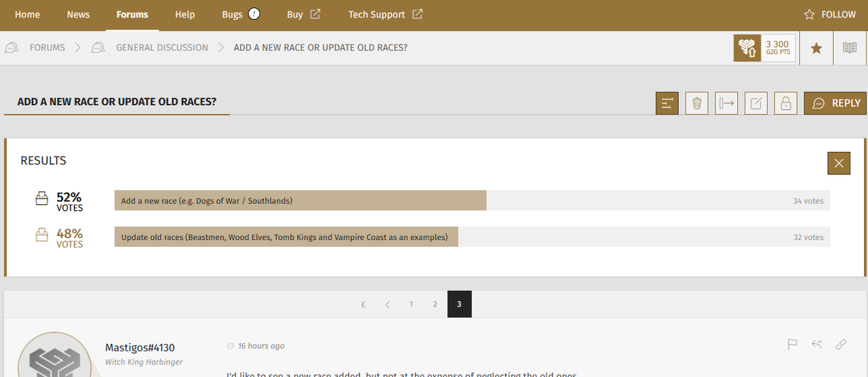Open page 1 of thread

(411, 304)
